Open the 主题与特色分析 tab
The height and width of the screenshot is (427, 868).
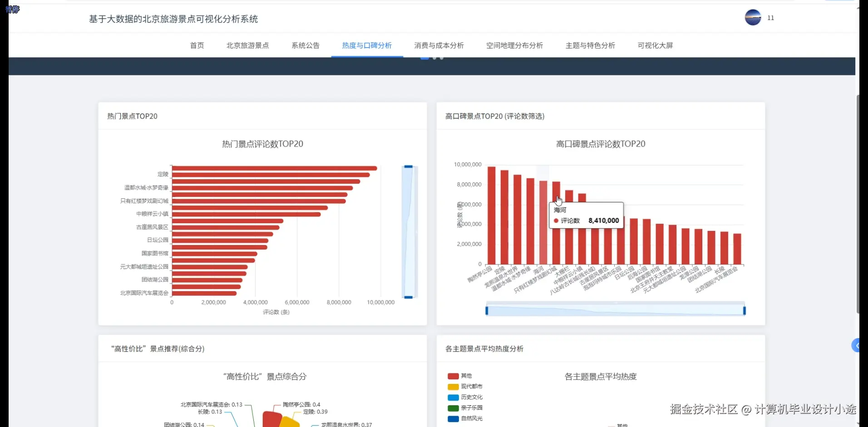coord(590,45)
